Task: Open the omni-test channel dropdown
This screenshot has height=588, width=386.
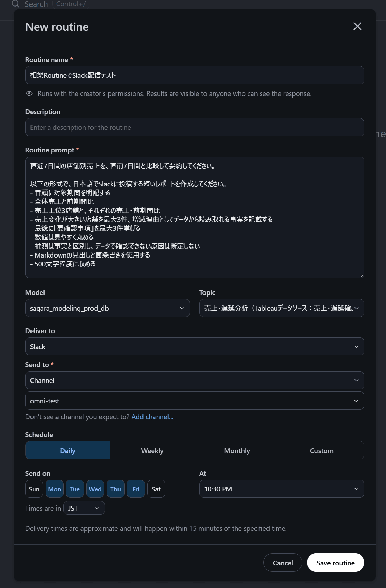Action: tap(195, 401)
